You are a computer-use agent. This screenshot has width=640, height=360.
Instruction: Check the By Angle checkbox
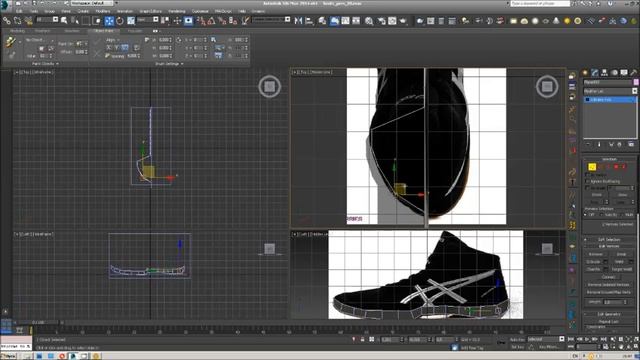point(588,188)
